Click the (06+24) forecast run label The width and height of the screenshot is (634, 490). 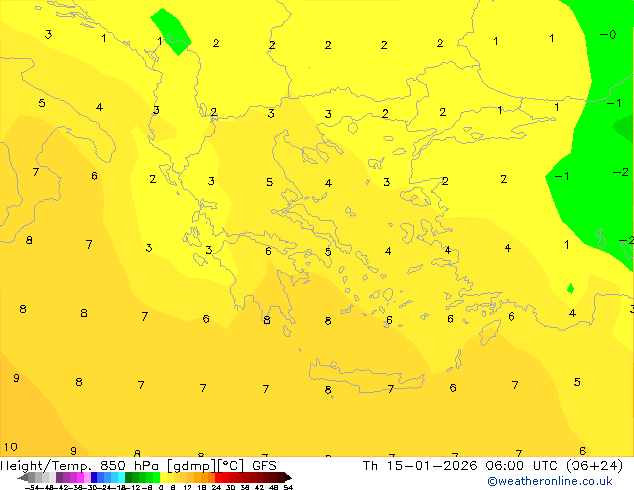click(x=594, y=466)
